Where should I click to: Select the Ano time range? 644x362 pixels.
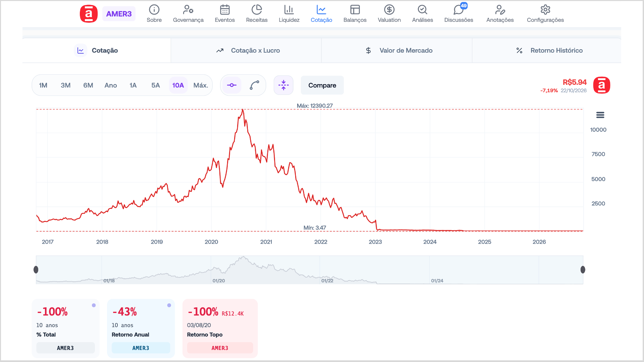click(x=111, y=85)
